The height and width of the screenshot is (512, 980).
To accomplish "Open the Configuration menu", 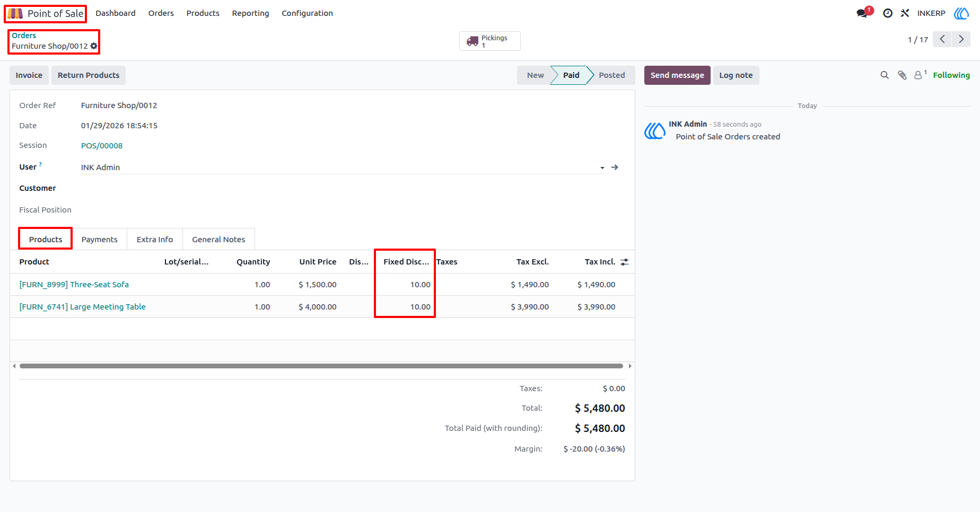I will point(308,13).
